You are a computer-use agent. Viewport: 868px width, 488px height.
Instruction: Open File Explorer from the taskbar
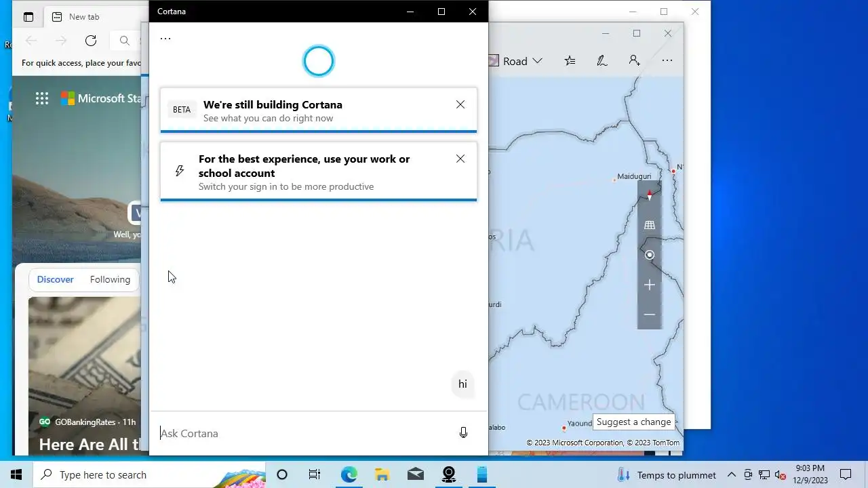(x=382, y=474)
